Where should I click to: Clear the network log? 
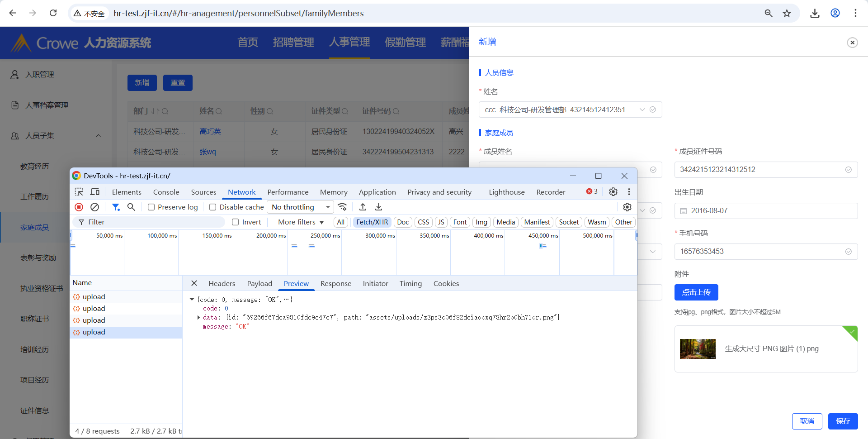pyautogui.click(x=94, y=207)
